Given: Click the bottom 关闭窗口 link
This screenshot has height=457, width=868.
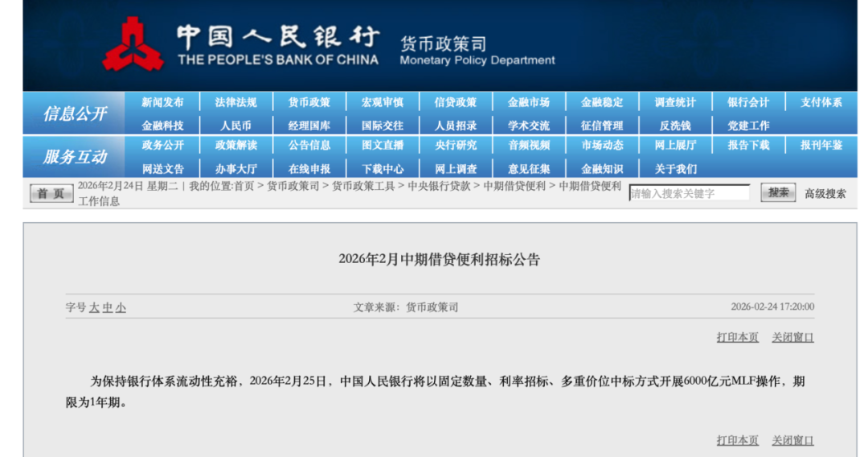Looking at the screenshot, I should click(x=792, y=440).
